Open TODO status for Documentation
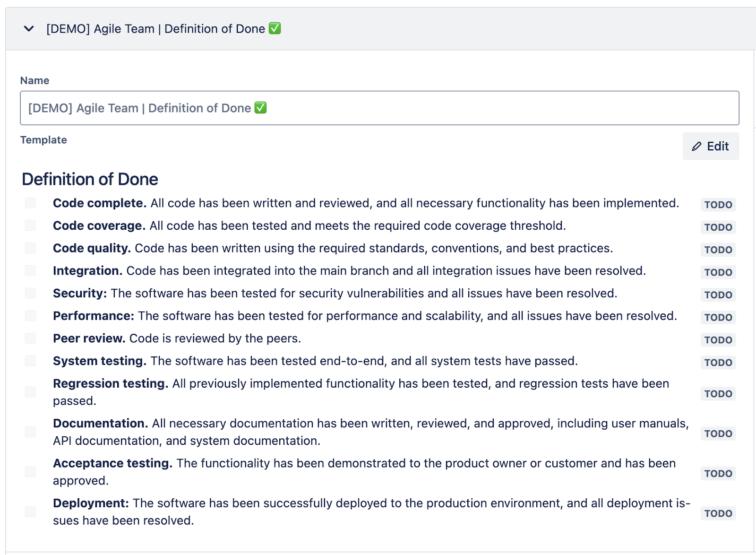Image resolution: width=756 pixels, height=555 pixels. coord(718,434)
